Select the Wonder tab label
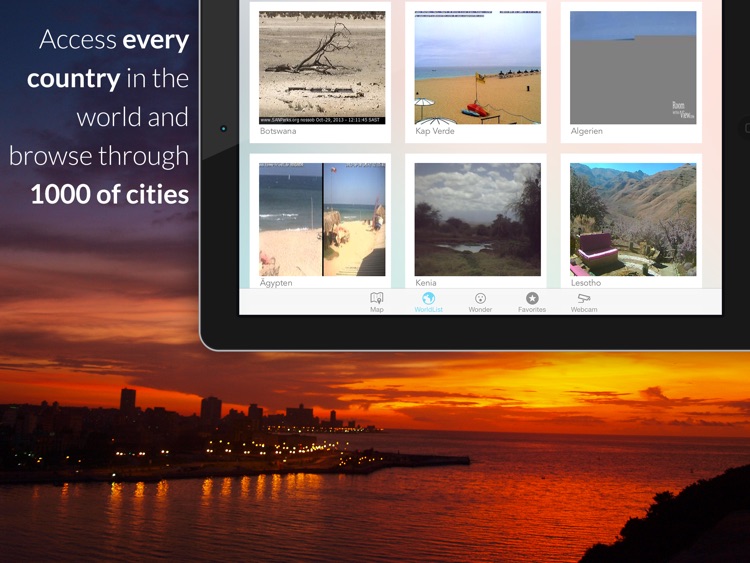The height and width of the screenshot is (563, 750). 480,309
